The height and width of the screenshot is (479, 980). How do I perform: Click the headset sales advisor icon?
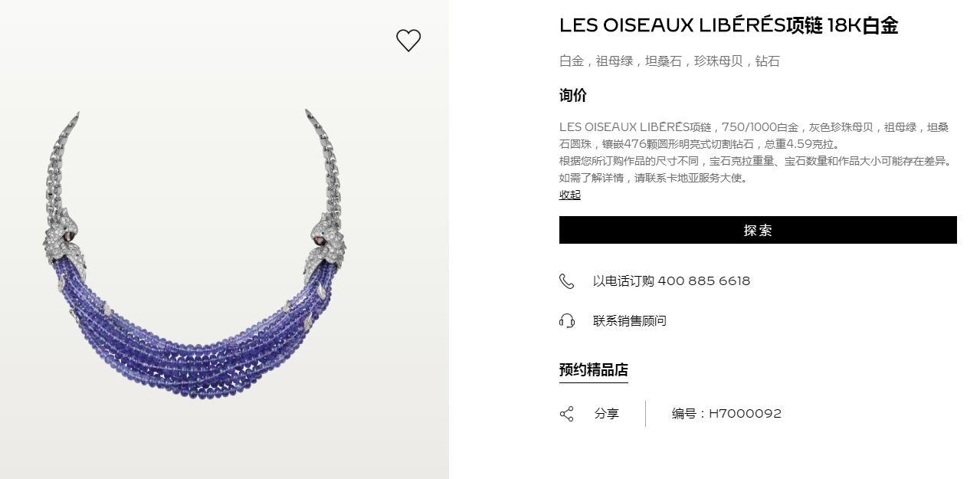tap(567, 320)
